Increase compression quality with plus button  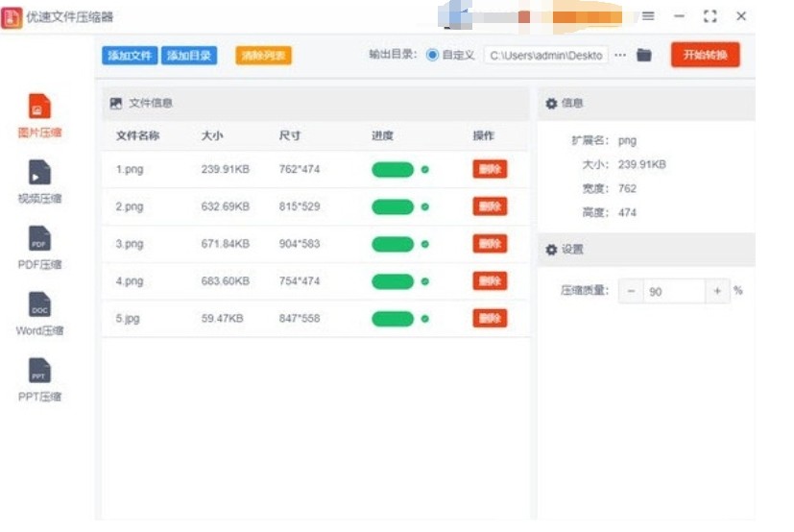click(717, 291)
